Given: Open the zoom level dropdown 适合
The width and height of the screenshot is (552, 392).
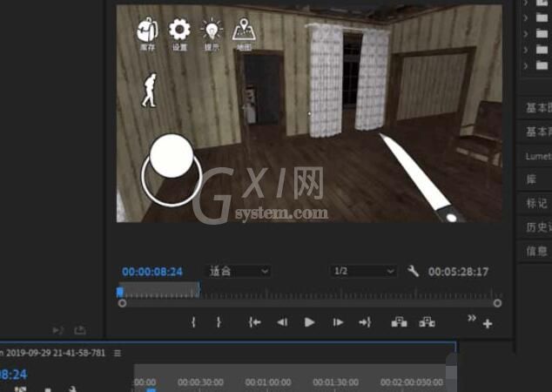Looking at the screenshot, I should coord(239,271).
